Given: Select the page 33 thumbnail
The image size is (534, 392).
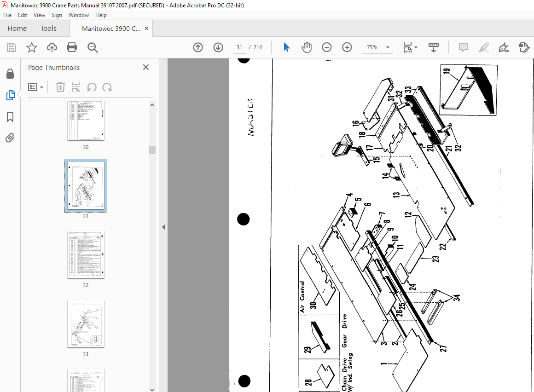Looking at the screenshot, I should point(86,324).
